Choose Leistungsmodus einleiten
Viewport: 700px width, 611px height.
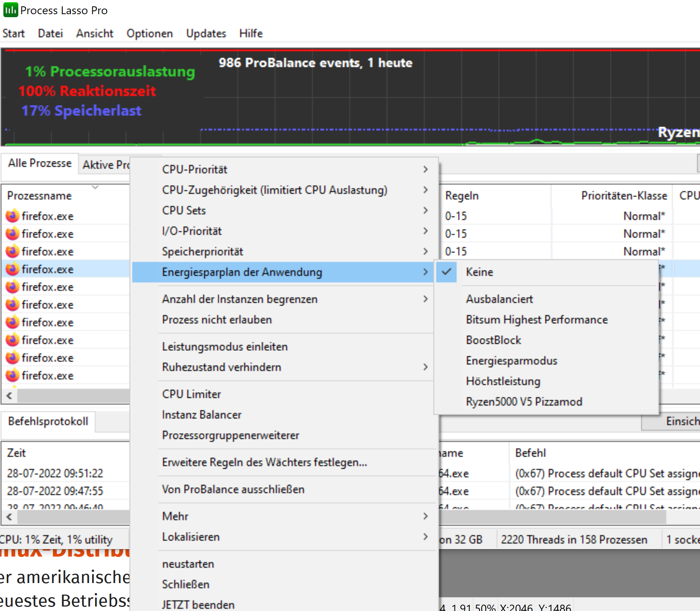point(283,347)
